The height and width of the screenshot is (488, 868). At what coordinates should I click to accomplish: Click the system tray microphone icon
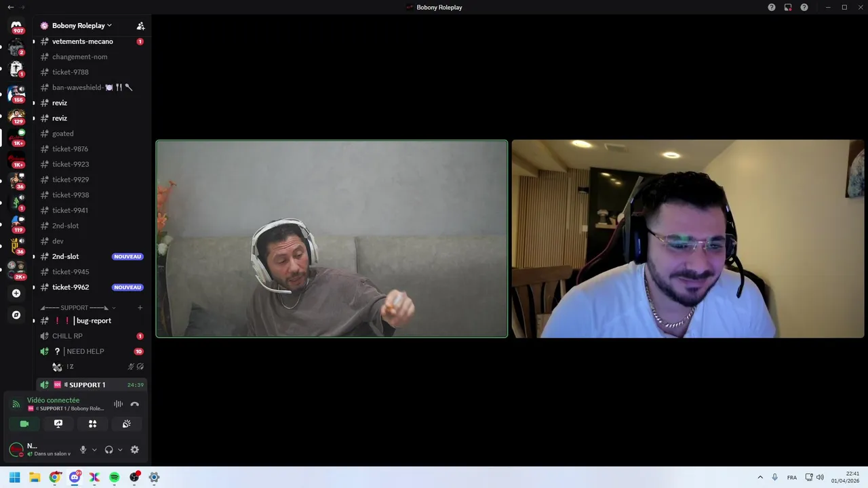click(x=774, y=477)
